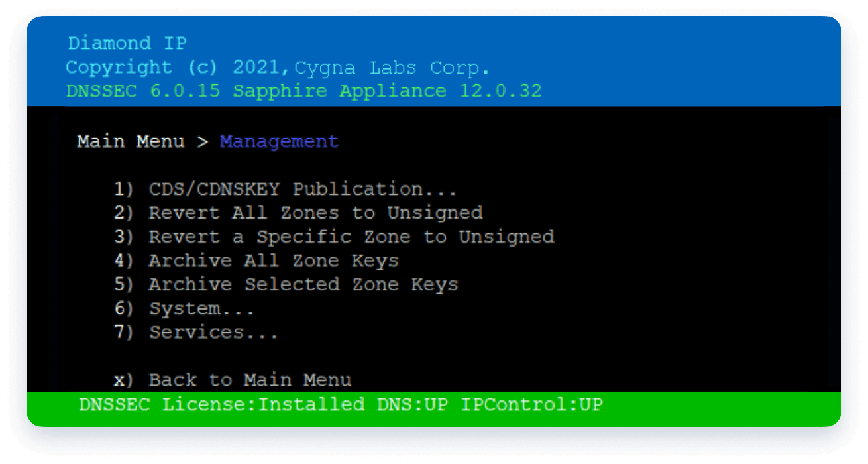Select the CDS/CDNSKEY Publication menu option
This screenshot has width=868, height=464.
pos(301,189)
